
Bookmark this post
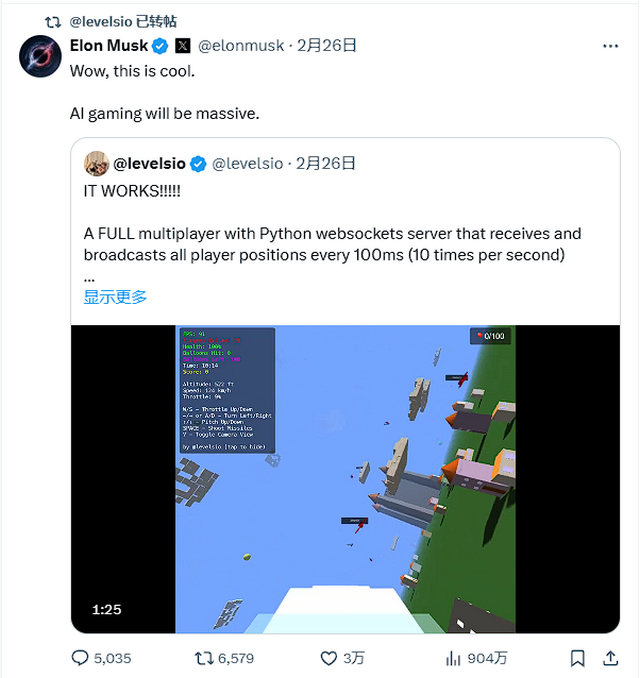coord(577,658)
